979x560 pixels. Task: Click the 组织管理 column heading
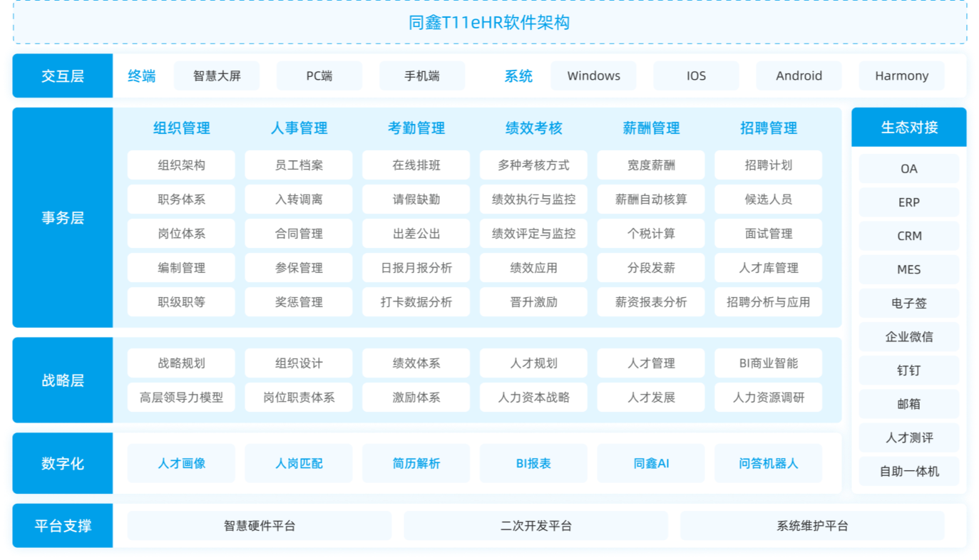(181, 128)
